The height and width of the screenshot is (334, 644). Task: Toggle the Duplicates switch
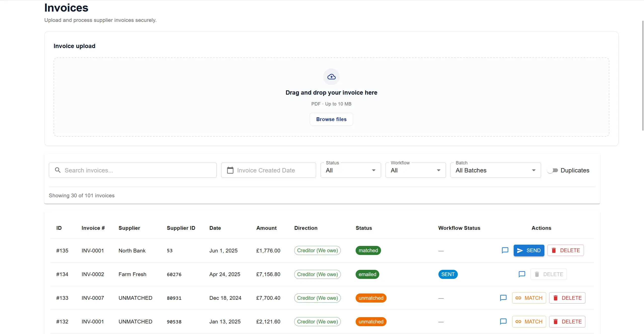[x=552, y=170]
